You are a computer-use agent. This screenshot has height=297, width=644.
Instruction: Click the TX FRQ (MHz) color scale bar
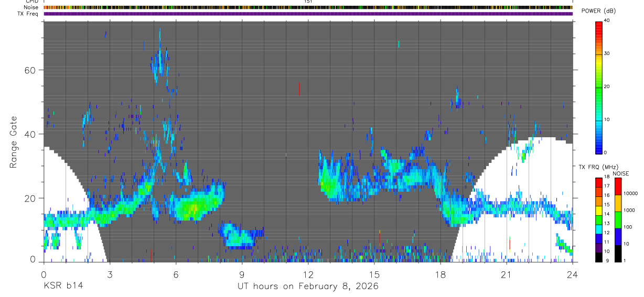coord(598,220)
